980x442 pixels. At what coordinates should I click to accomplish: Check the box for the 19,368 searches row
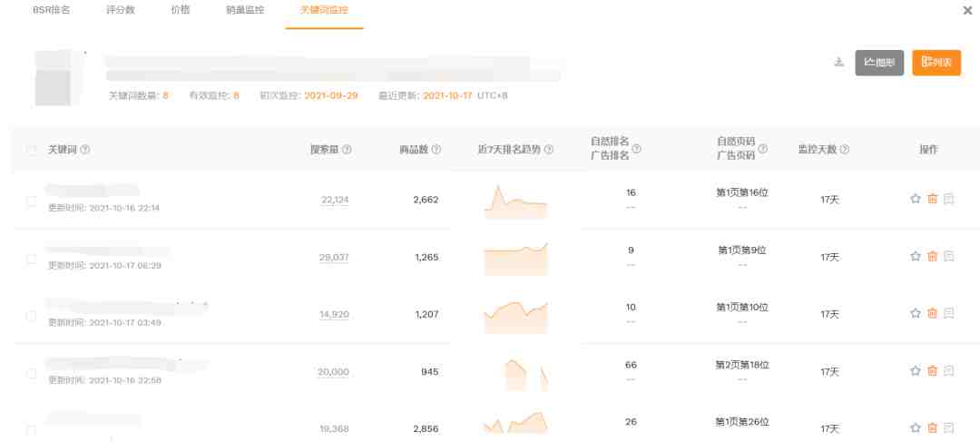coord(31,430)
